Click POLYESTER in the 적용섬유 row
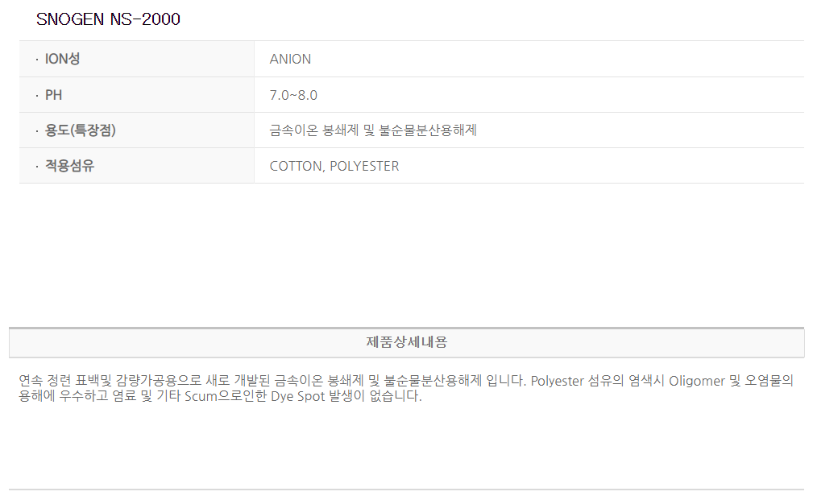 tap(364, 166)
